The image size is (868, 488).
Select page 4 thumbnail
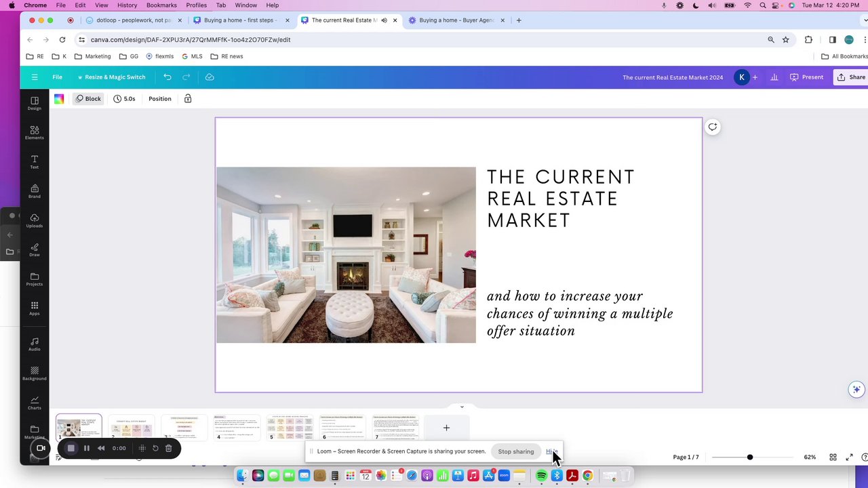pyautogui.click(x=237, y=428)
